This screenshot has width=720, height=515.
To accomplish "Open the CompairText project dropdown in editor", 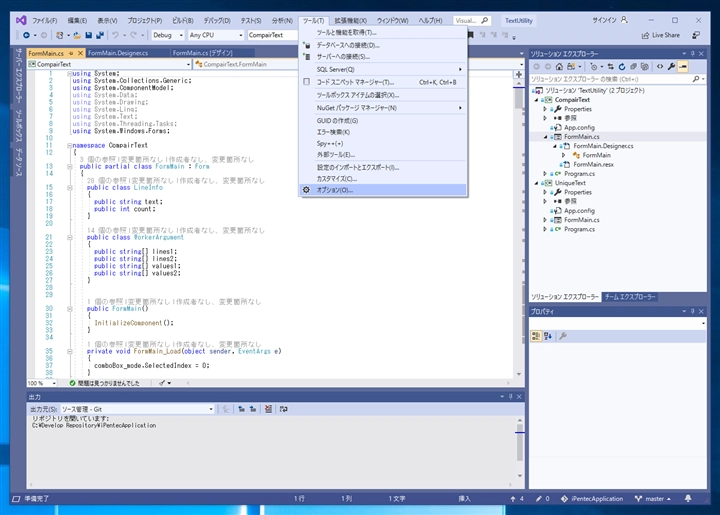I will click(x=109, y=64).
